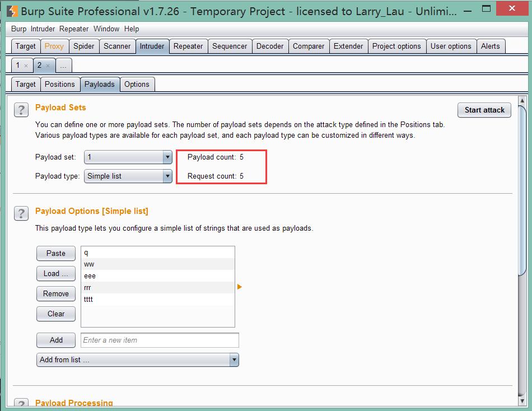Select the top-level Intruder tab
The height and width of the screenshot is (411, 532).
(152, 46)
